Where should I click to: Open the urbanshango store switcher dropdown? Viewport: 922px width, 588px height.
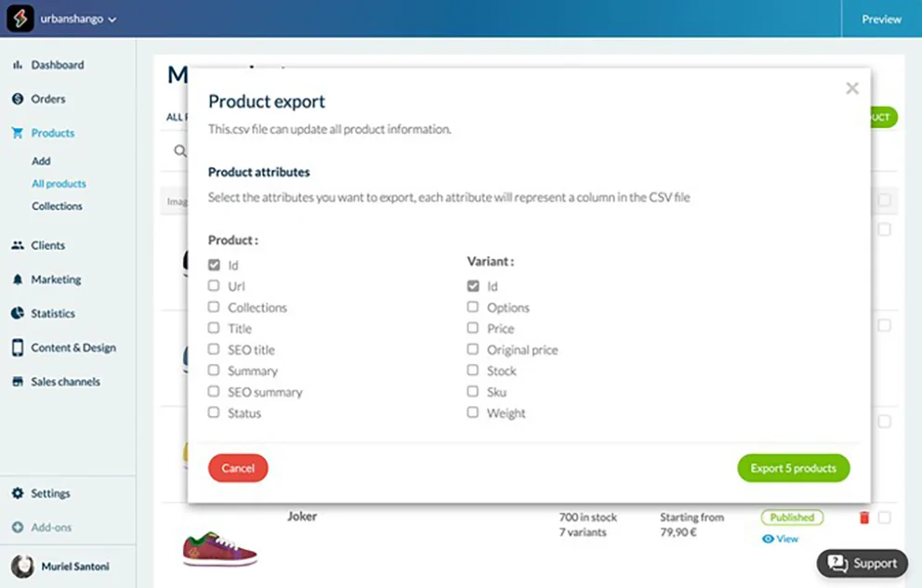[72, 19]
